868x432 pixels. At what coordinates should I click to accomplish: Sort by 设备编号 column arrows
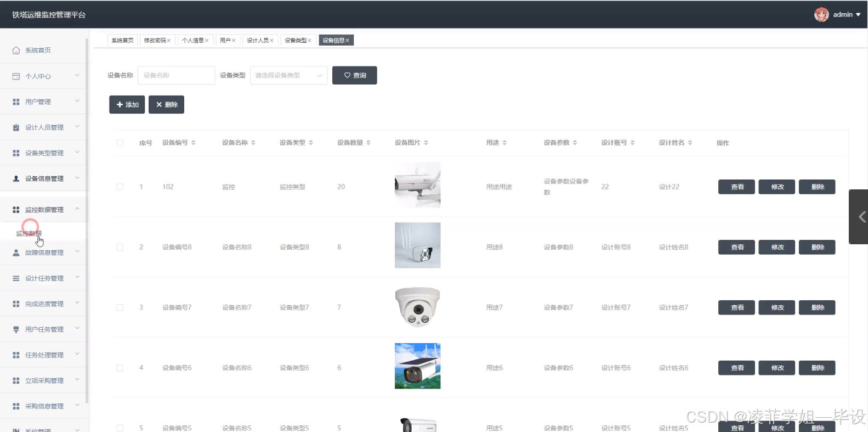click(193, 143)
